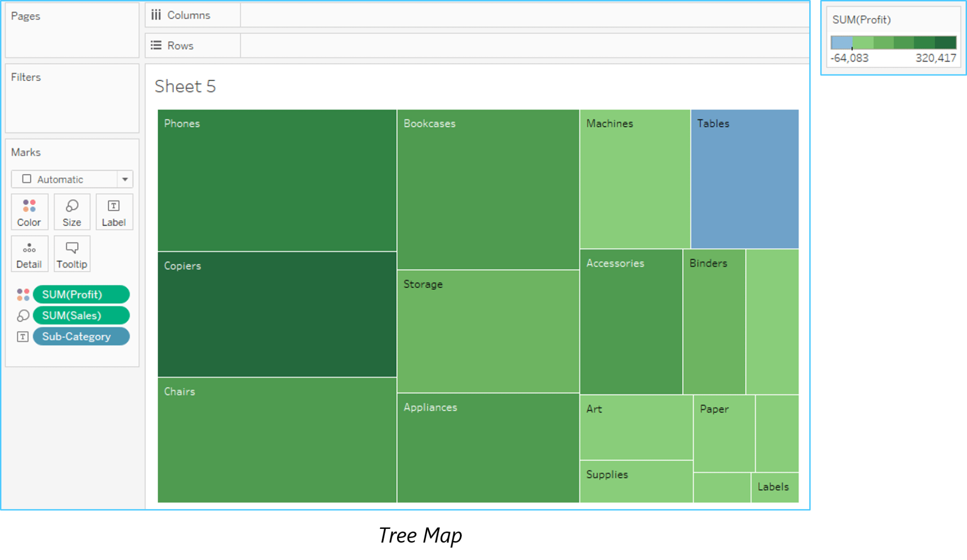This screenshot has width=967, height=560.
Task: Select the SUM(Sales) pill in the Marks card
Action: click(x=81, y=315)
